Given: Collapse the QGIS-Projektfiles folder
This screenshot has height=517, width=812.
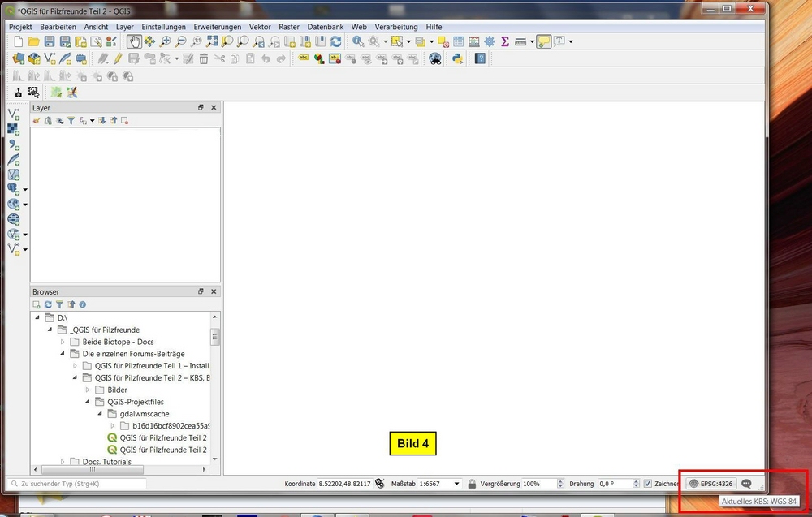Looking at the screenshot, I should point(88,402).
